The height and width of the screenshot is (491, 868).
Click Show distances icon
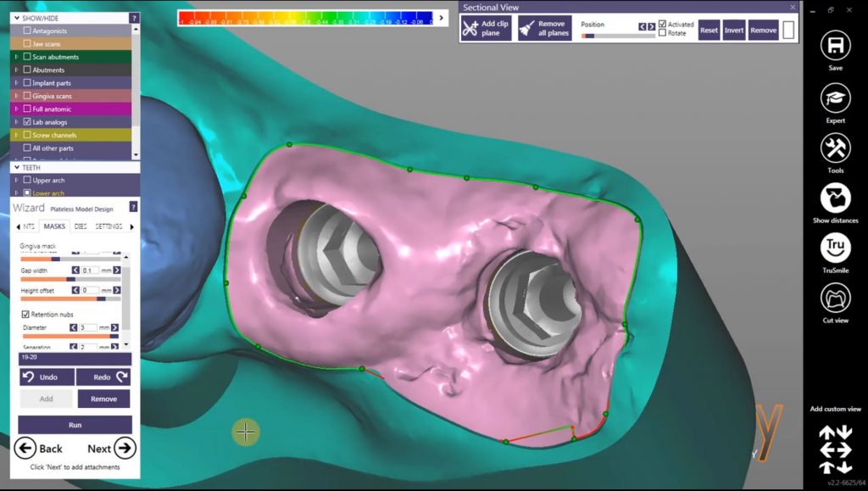(835, 198)
